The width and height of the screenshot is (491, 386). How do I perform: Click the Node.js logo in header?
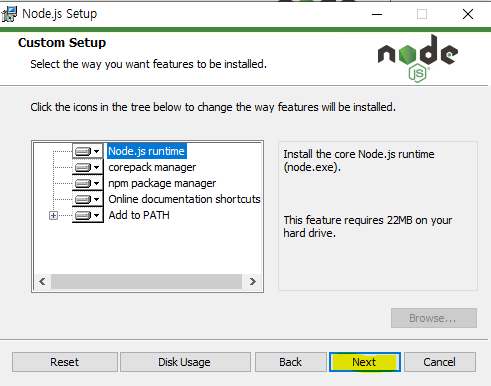(x=418, y=58)
